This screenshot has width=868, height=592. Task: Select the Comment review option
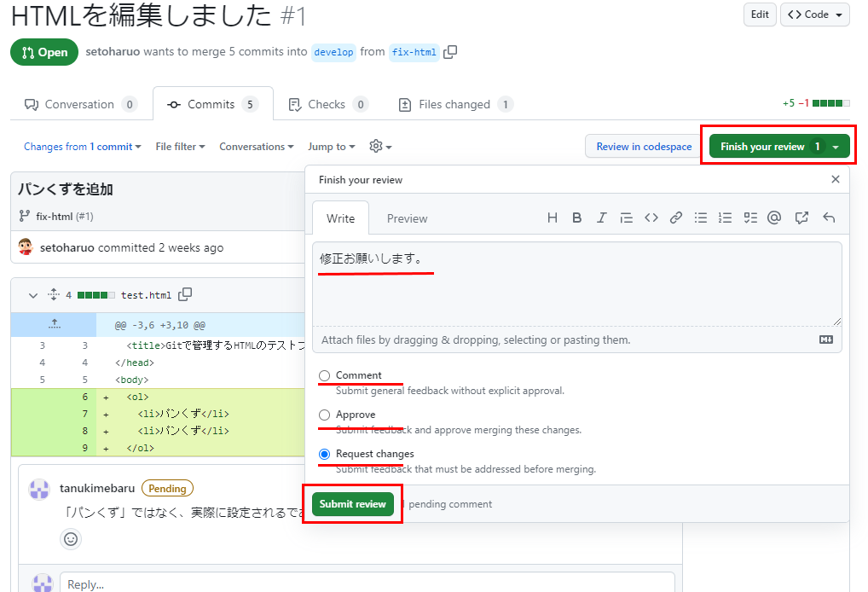click(324, 376)
